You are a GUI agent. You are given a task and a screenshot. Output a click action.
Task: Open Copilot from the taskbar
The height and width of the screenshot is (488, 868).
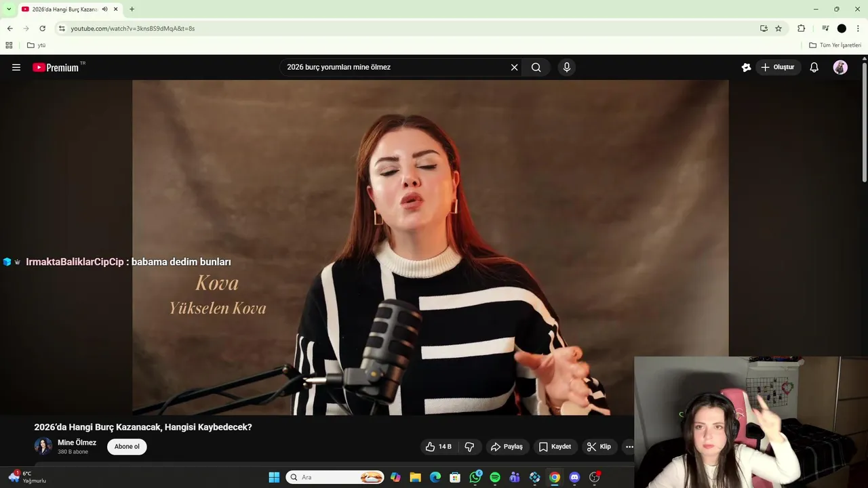(x=395, y=477)
